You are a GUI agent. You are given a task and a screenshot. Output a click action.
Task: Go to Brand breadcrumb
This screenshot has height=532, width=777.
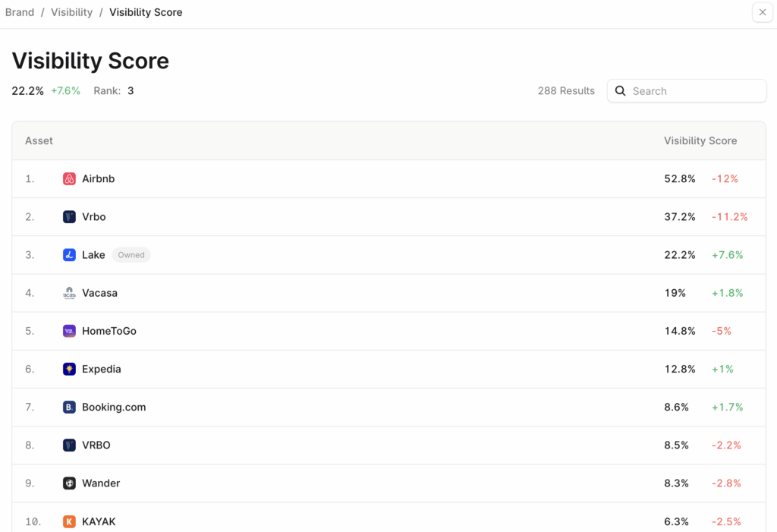20,12
